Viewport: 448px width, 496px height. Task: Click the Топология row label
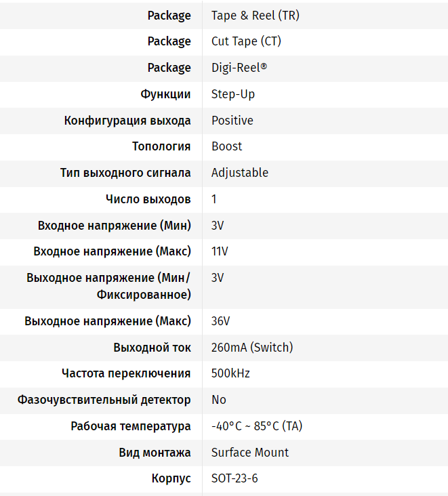[x=161, y=146]
